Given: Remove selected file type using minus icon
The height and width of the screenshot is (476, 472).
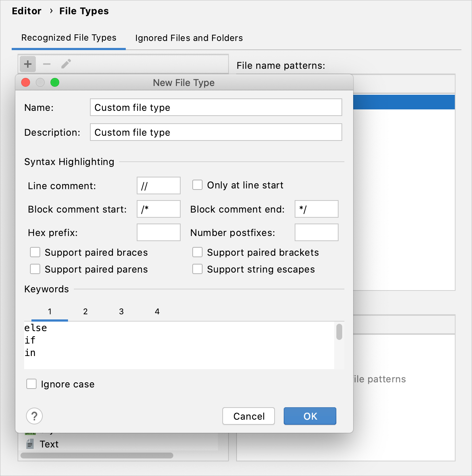Looking at the screenshot, I should [x=47, y=64].
